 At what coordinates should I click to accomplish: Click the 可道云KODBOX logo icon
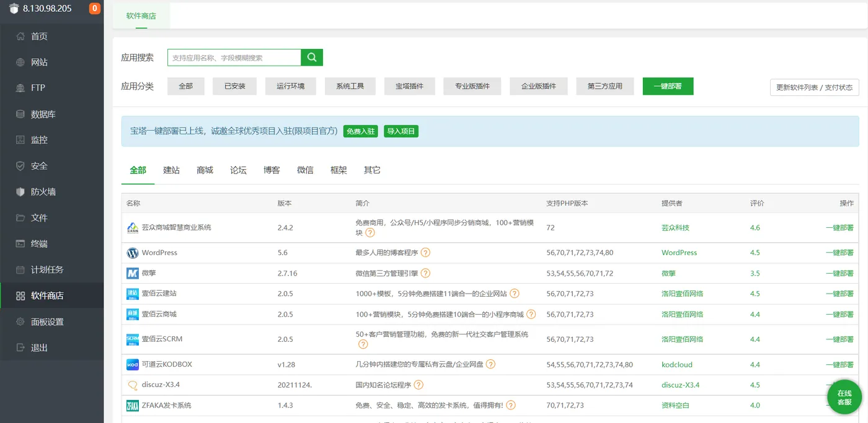[x=133, y=365]
